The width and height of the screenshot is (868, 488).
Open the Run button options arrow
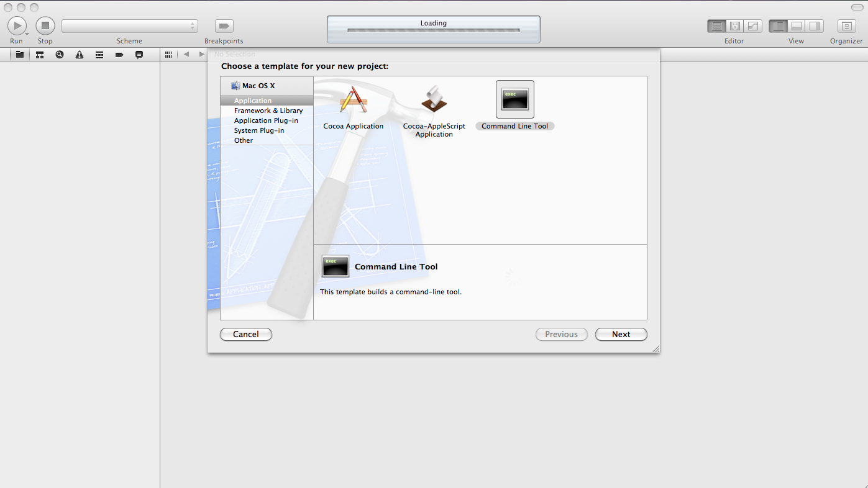click(27, 34)
